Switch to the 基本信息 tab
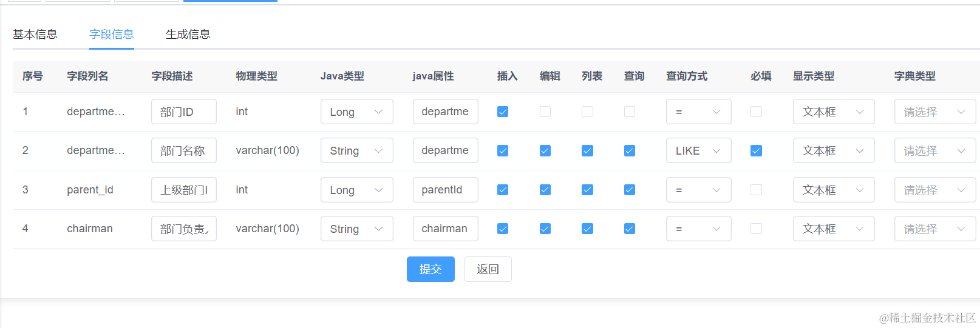 35,35
